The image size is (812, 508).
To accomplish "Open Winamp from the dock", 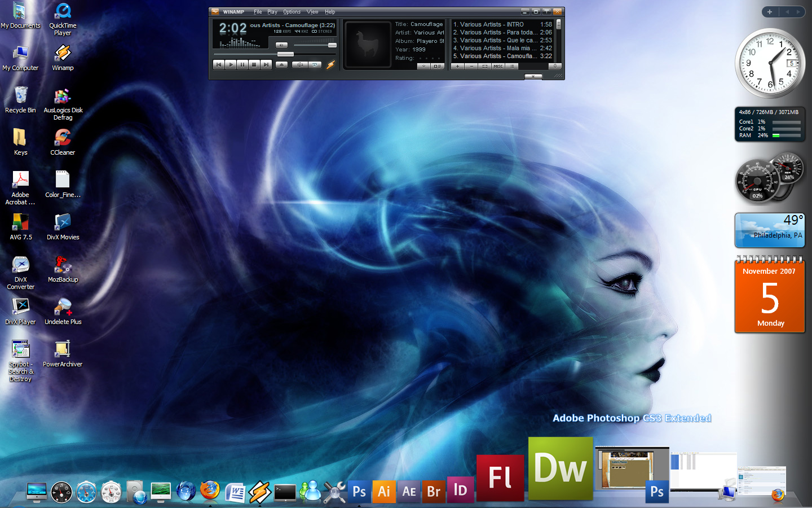I will click(260, 492).
